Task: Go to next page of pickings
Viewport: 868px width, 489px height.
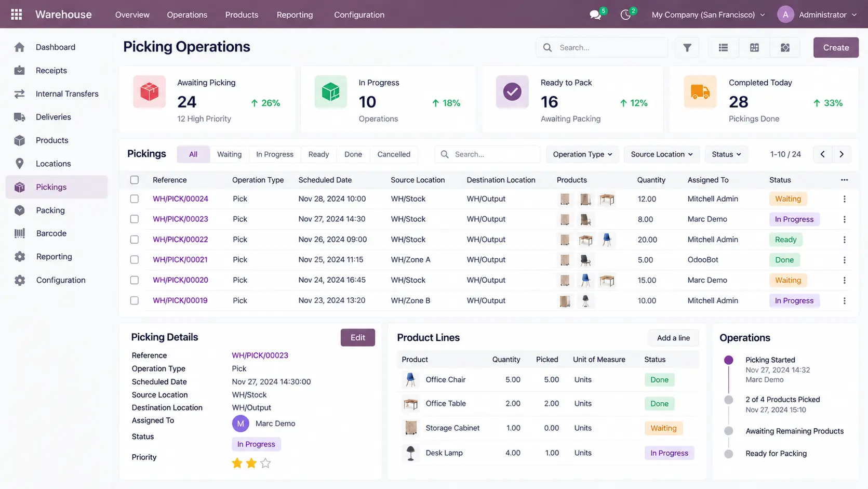Action: [842, 154]
